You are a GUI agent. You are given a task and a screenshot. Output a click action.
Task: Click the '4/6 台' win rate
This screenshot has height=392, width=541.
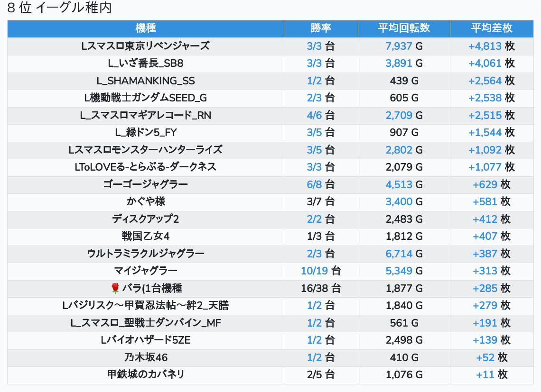[x=321, y=115]
